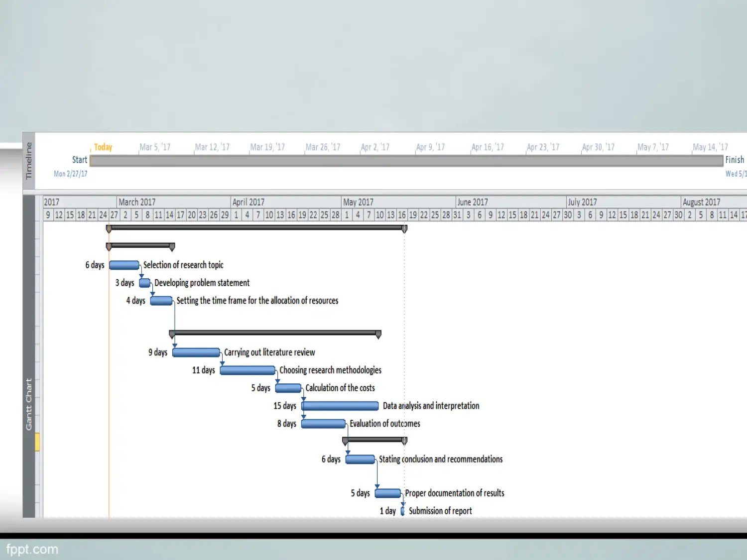Click the '11 days' duration label
Screen dimensions: 747x560
tap(204, 370)
